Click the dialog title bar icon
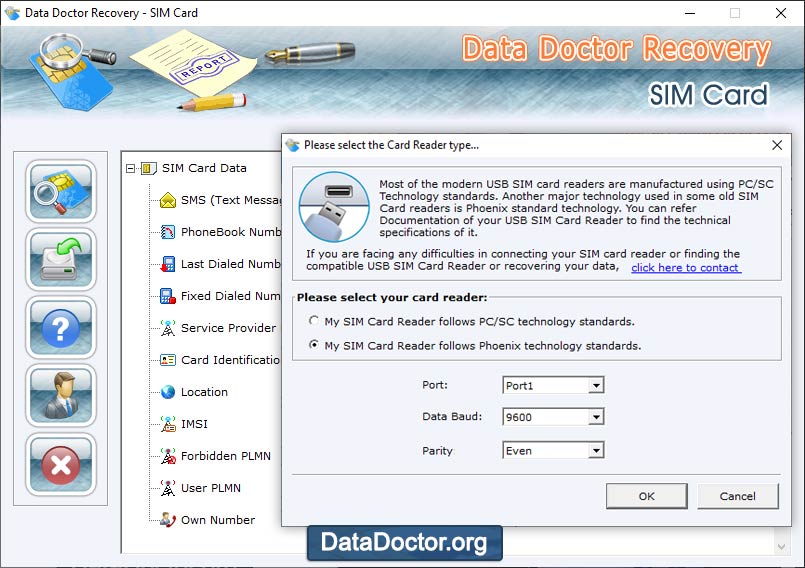 [x=293, y=145]
